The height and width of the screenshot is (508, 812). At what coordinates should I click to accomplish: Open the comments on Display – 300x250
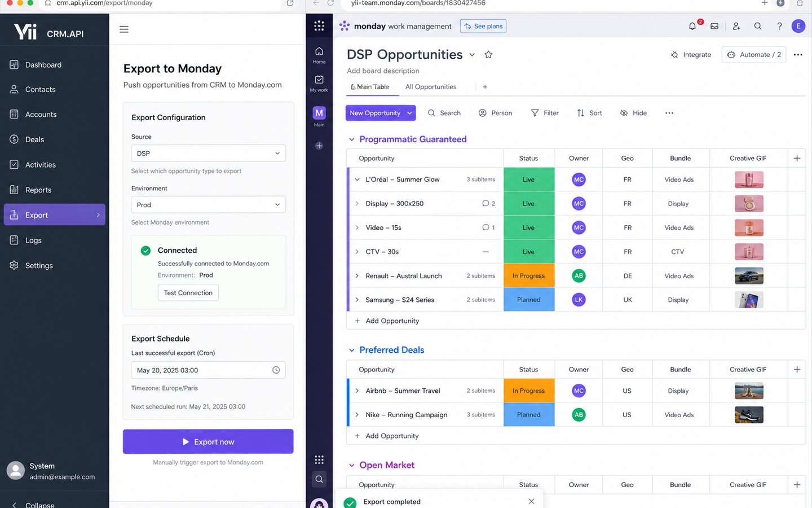coord(488,203)
